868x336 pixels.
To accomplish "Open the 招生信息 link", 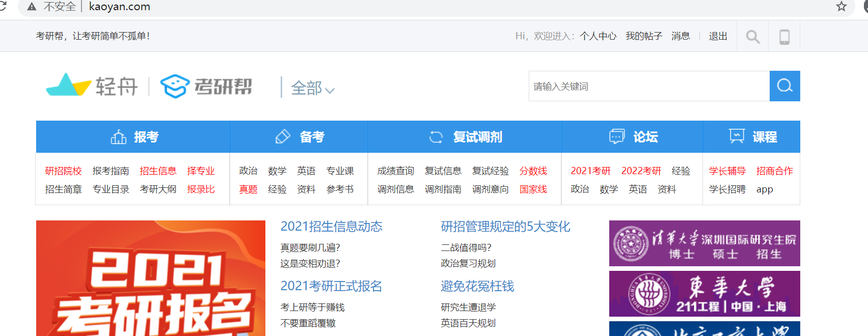I will 158,171.
